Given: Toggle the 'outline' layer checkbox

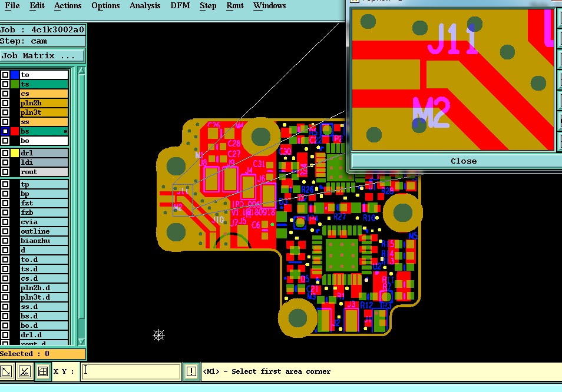Looking at the screenshot, I should point(5,231).
